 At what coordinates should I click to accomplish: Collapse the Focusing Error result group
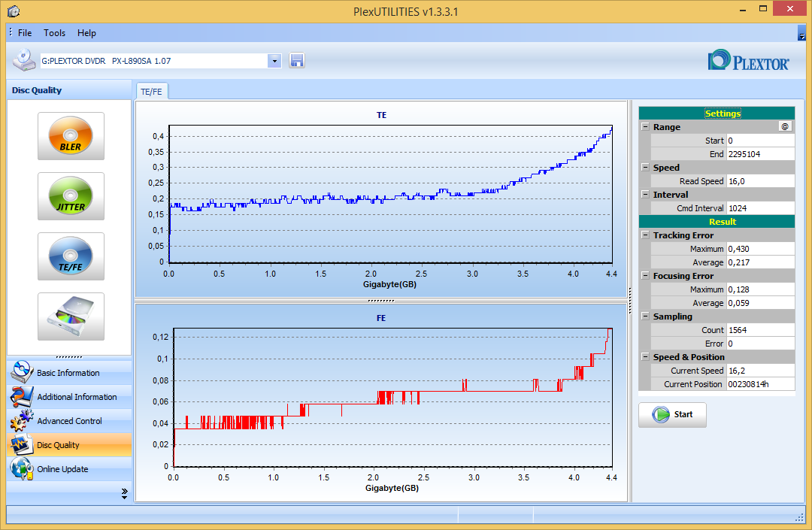tap(645, 275)
